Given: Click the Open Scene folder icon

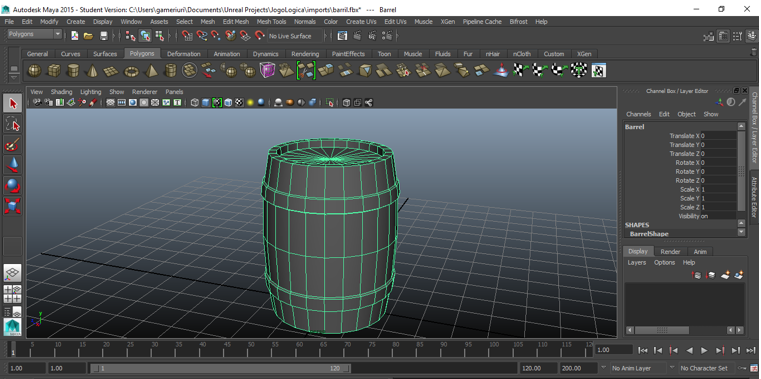Looking at the screenshot, I should click(88, 36).
